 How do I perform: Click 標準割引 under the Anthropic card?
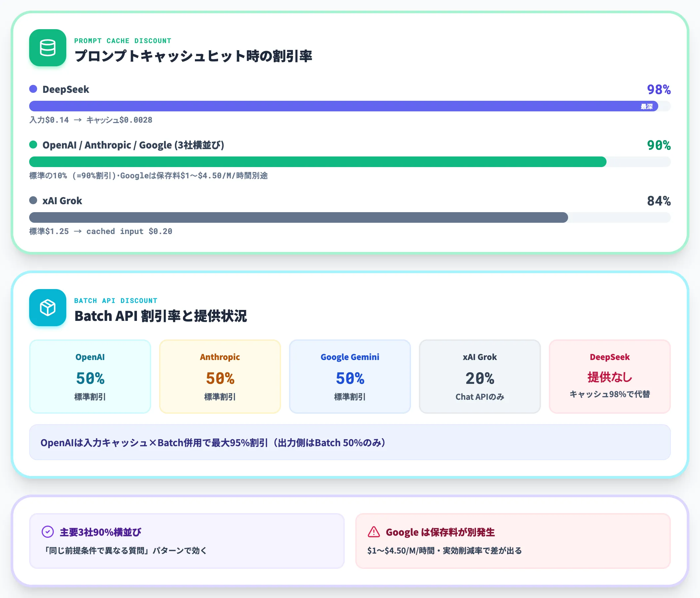pyautogui.click(x=220, y=397)
